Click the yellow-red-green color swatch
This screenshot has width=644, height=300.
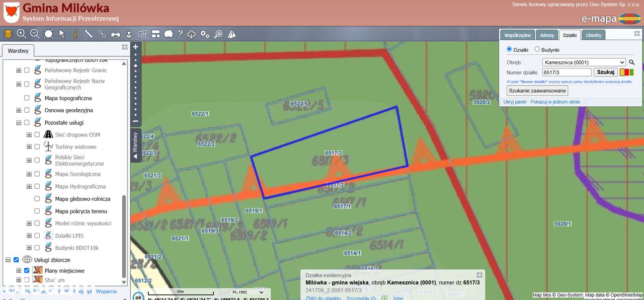[x=626, y=72]
